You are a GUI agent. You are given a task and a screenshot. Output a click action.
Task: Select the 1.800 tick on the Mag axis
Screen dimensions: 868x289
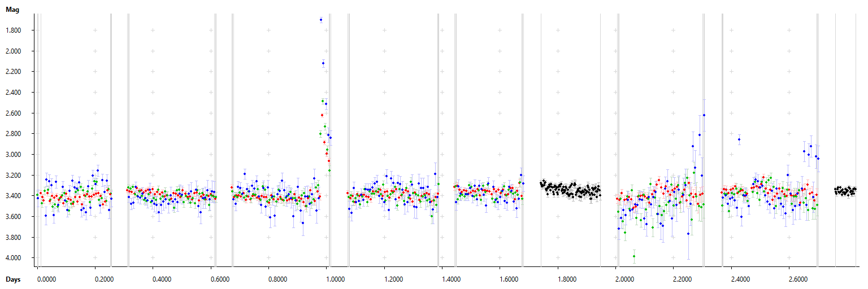(x=14, y=30)
